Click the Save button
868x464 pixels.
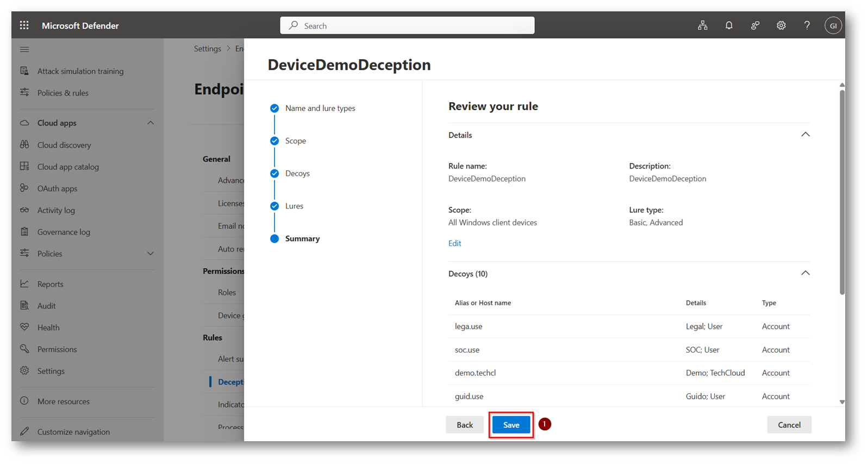click(511, 425)
